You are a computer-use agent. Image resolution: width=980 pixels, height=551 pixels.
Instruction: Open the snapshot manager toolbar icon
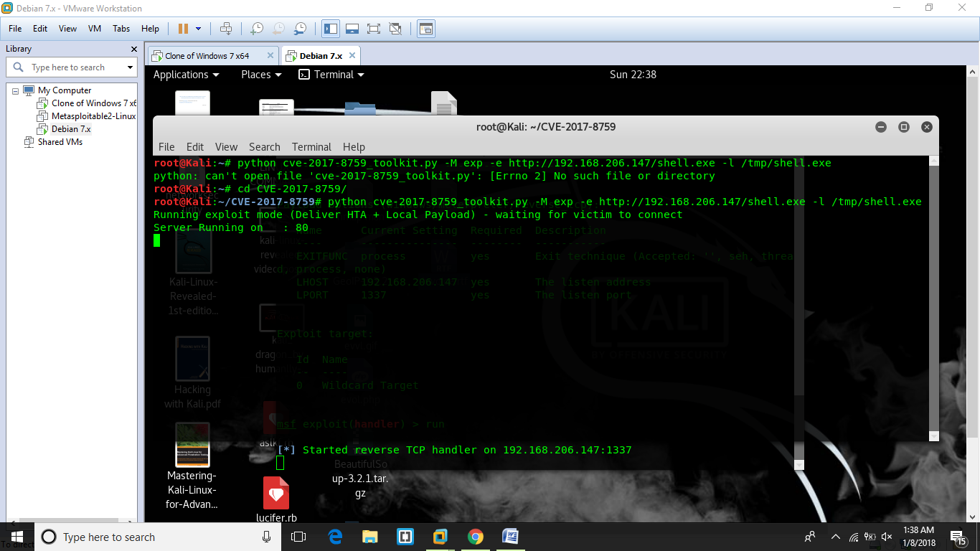[301, 29]
